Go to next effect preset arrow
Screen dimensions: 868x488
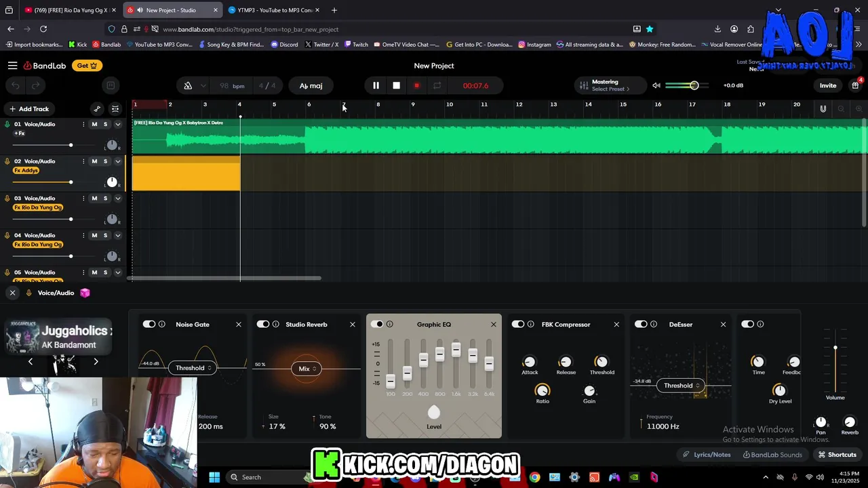coord(96,362)
